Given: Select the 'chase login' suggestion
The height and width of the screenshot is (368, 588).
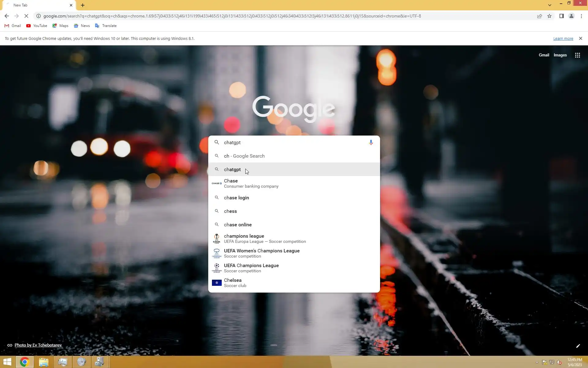Looking at the screenshot, I should point(236,198).
